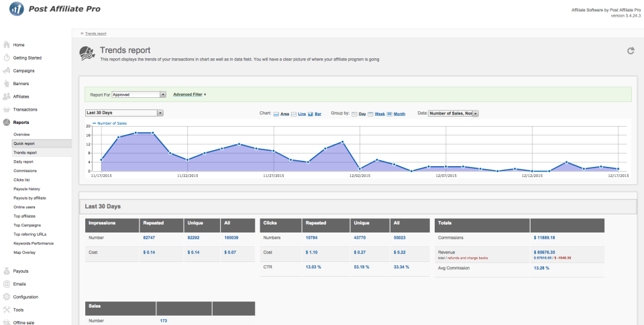Click the Tools wrench icon
Viewport: 644px width, 325px height.
(x=7, y=310)
